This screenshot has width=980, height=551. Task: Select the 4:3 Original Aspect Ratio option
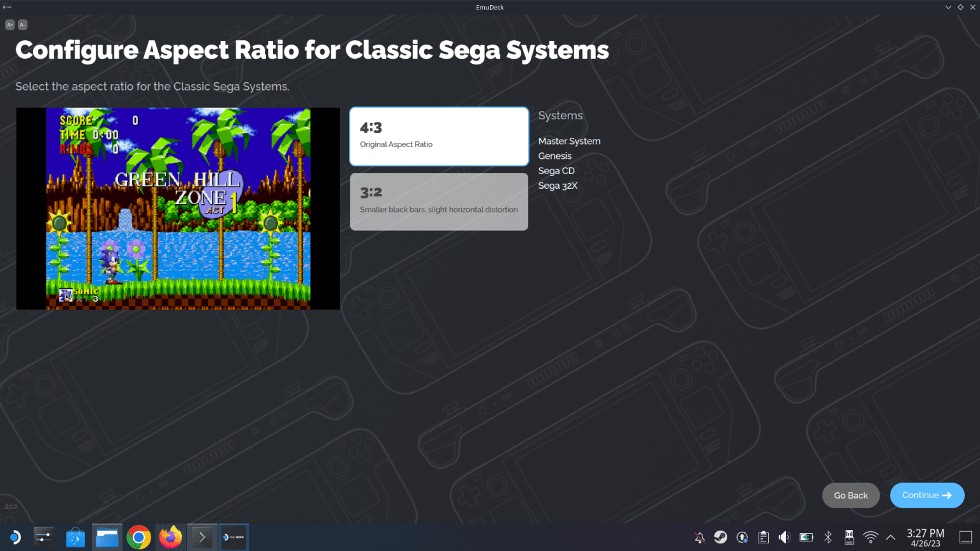438,136
